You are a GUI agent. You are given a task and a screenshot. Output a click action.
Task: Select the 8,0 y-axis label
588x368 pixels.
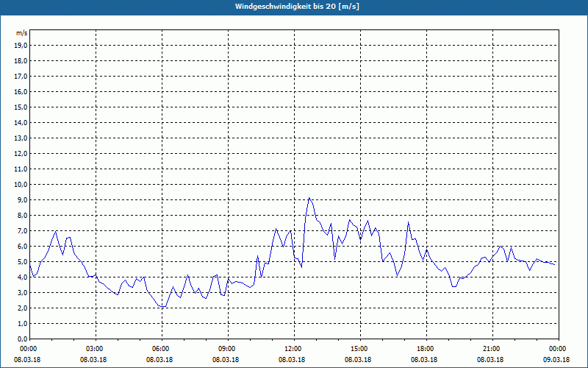23,216
